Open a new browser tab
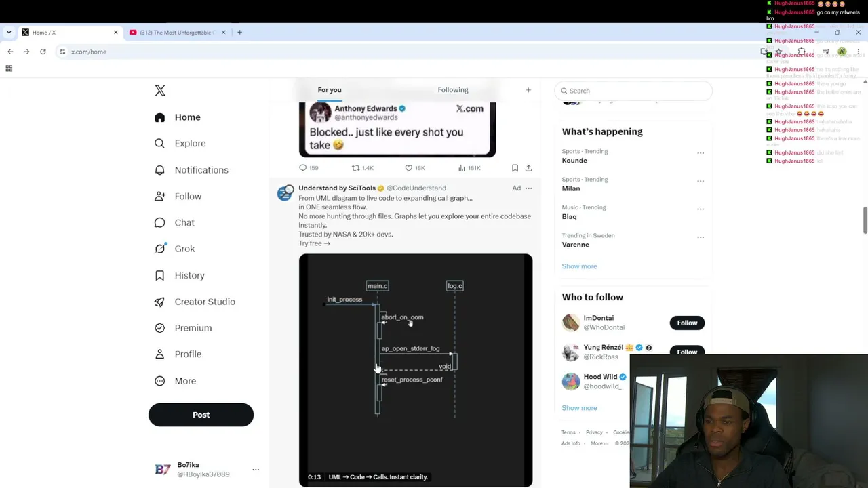Viewport: 868px width, 488px height. point(239,33)
